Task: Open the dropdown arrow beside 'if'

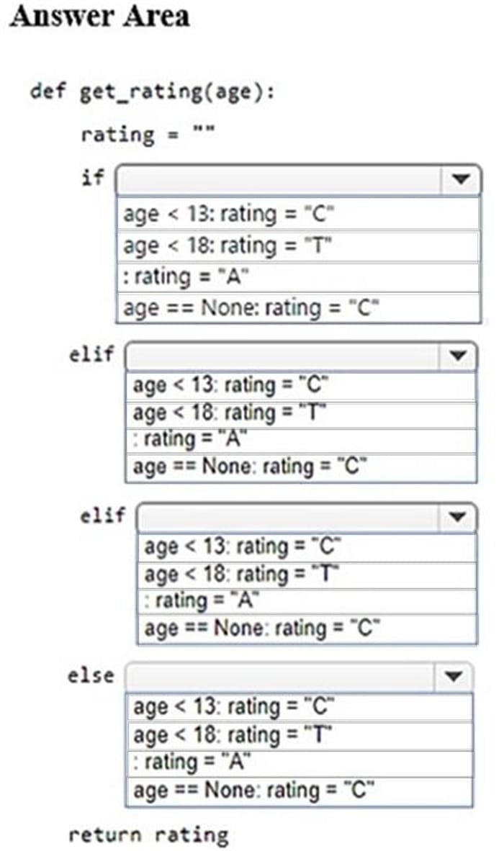Action: (x=461, y=179)
